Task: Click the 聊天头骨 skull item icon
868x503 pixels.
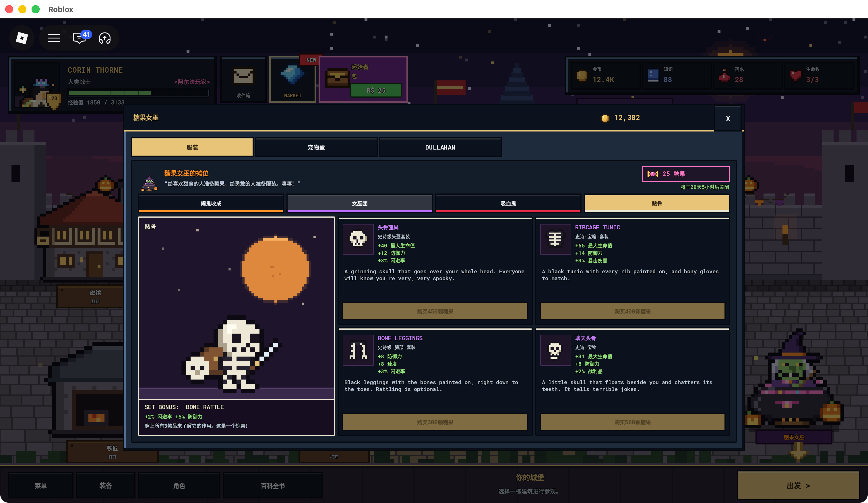Action: (555, 350)
